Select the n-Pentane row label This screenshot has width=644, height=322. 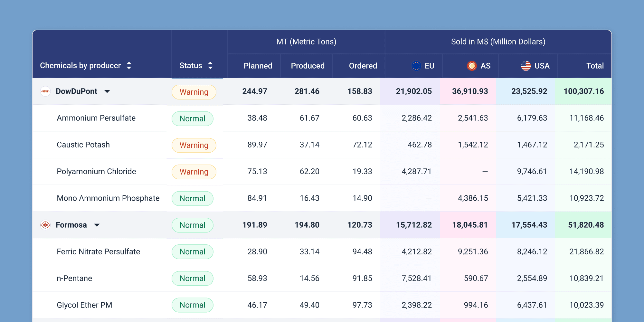point(74,278)
